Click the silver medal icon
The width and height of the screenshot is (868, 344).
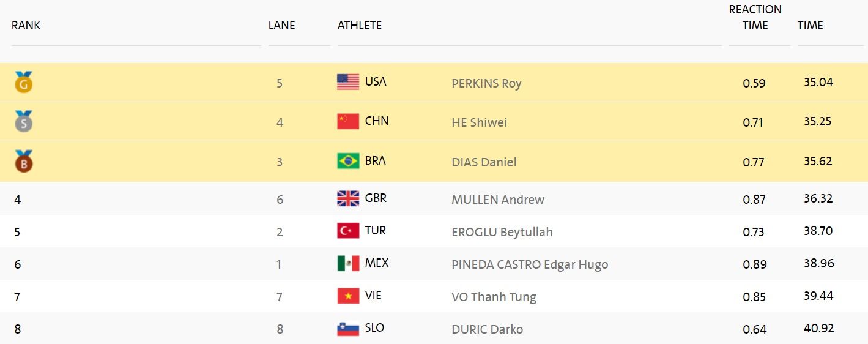click(x=23, y=122)
